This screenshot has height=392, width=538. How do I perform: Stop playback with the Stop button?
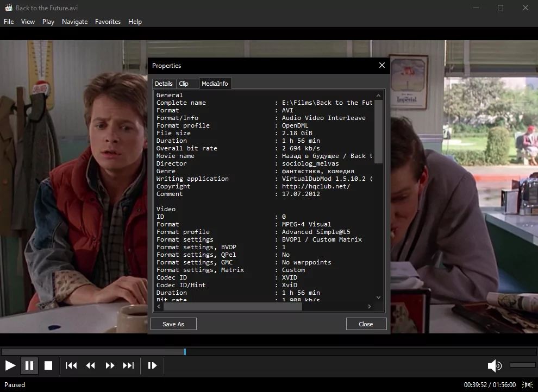click(x=48, y=365)
